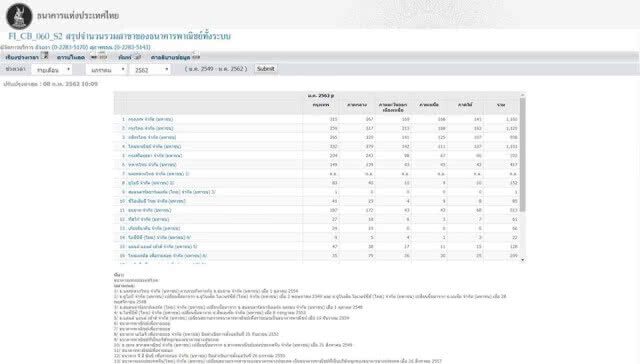The width and height of the screenshot is (640, 364).
Task: Click the date range text ม.ค. 2549 - ม.ค. 2562
Action: click(216, 69)
